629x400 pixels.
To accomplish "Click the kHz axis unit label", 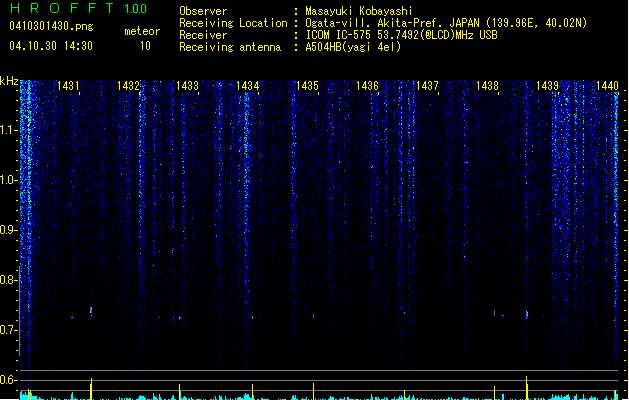I will point(9,81).
